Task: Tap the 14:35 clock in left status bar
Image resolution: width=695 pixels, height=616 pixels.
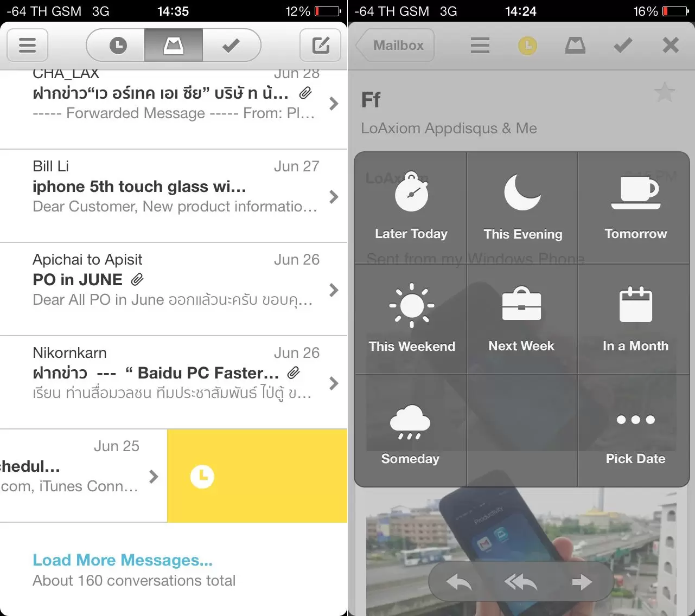Action: pos(173,11)
